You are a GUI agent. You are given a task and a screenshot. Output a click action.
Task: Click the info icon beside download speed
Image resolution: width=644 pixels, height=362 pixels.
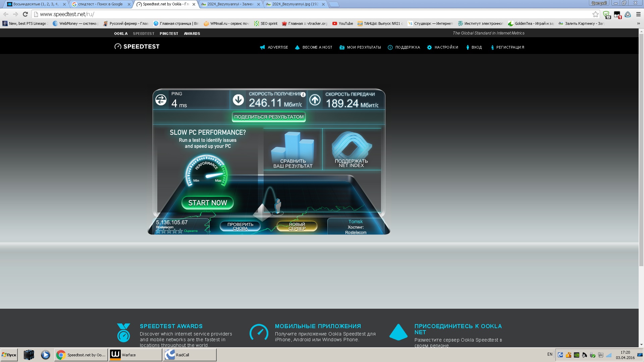tap(303, 95)
